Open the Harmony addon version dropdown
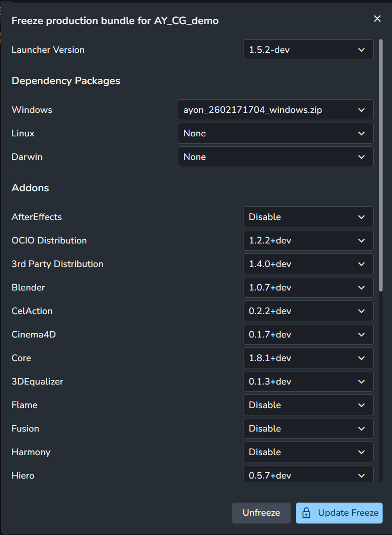Viewport: 392px width, 535px height. [x=308, y=452]
